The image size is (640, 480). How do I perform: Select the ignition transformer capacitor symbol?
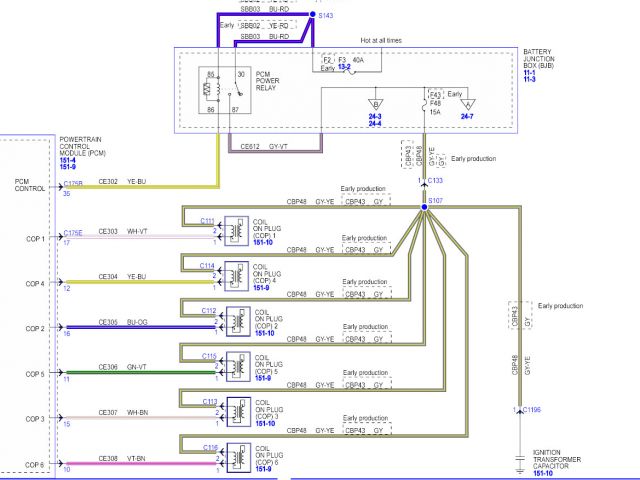pos(520,459)
